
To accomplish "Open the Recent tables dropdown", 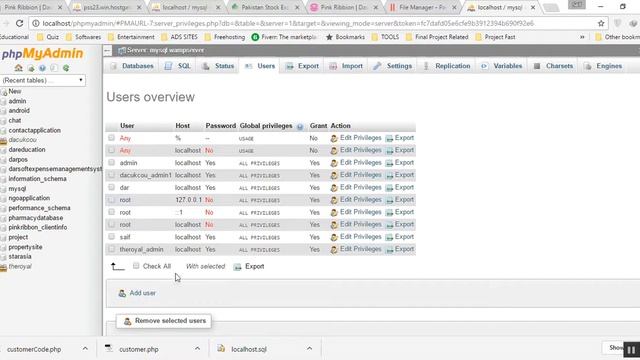I will 43,80.
